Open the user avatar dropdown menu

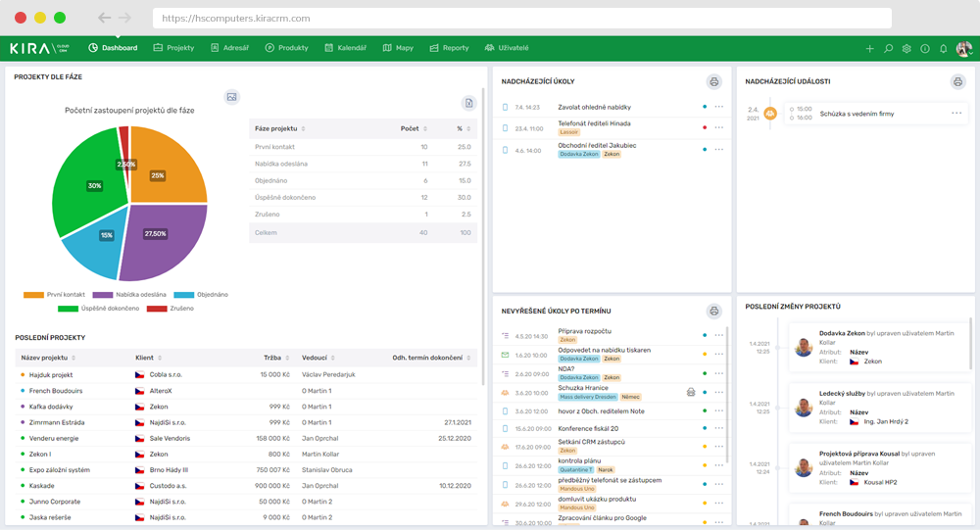point(963,48)
